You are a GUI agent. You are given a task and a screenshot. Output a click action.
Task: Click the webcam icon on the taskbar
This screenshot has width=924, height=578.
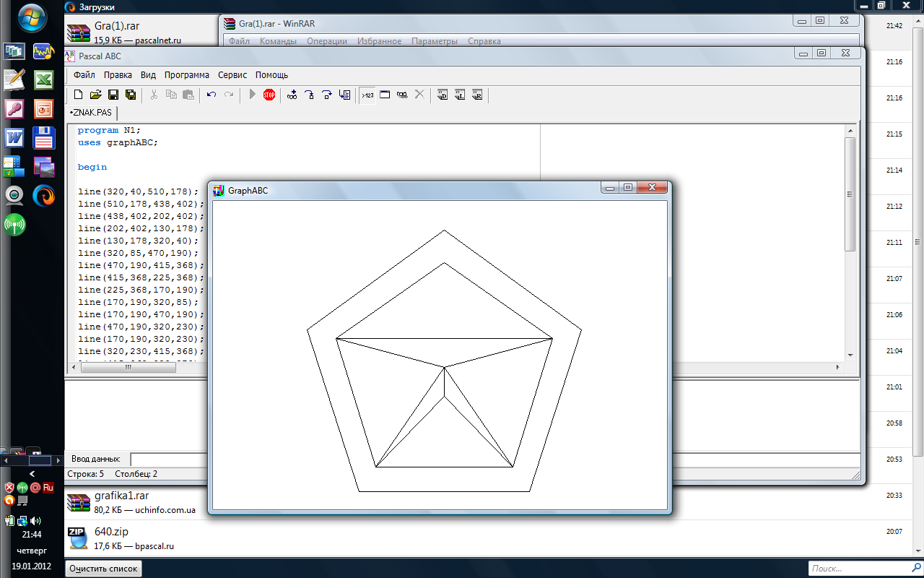14,195
